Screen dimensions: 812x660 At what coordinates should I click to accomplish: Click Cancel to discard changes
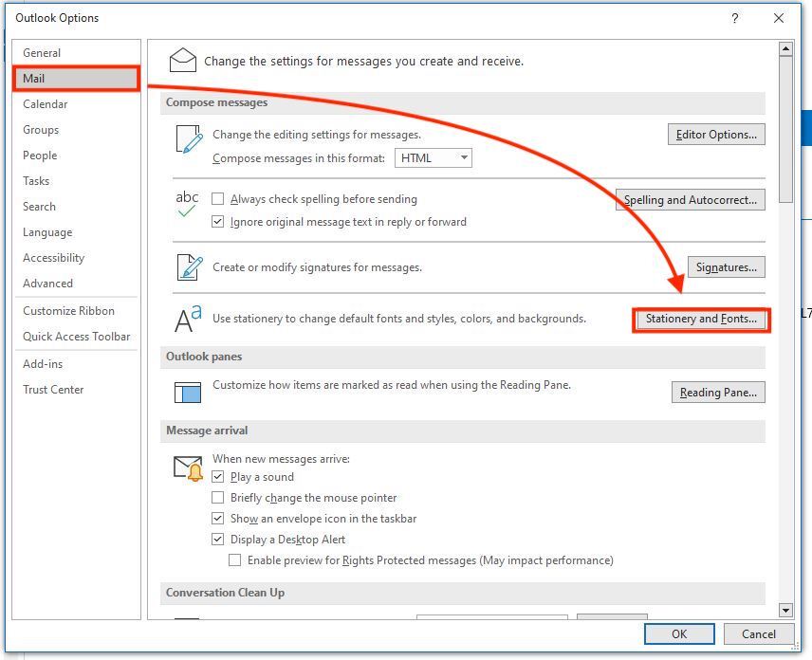click(759, 634)
